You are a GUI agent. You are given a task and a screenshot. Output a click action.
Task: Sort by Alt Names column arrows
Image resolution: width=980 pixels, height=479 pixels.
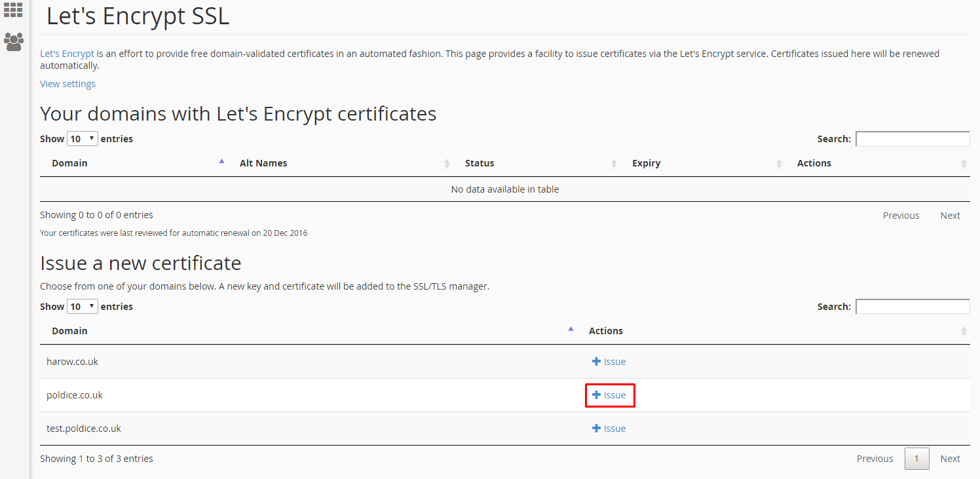[447, 163]
